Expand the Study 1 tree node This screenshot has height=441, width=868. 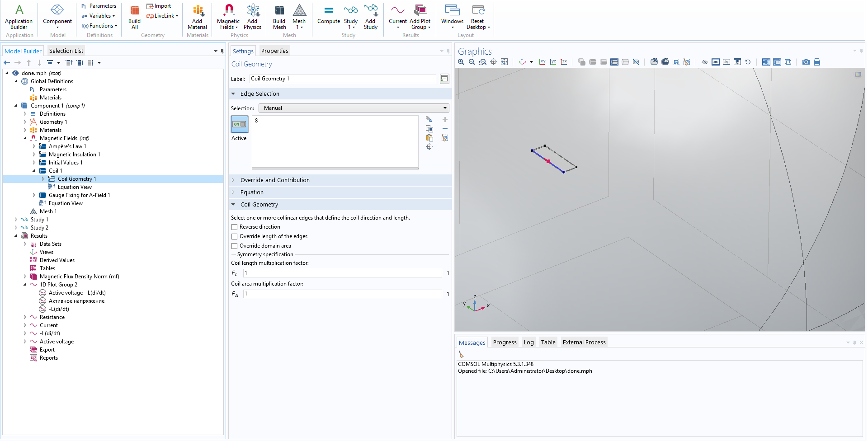click(x=16, y=220)
